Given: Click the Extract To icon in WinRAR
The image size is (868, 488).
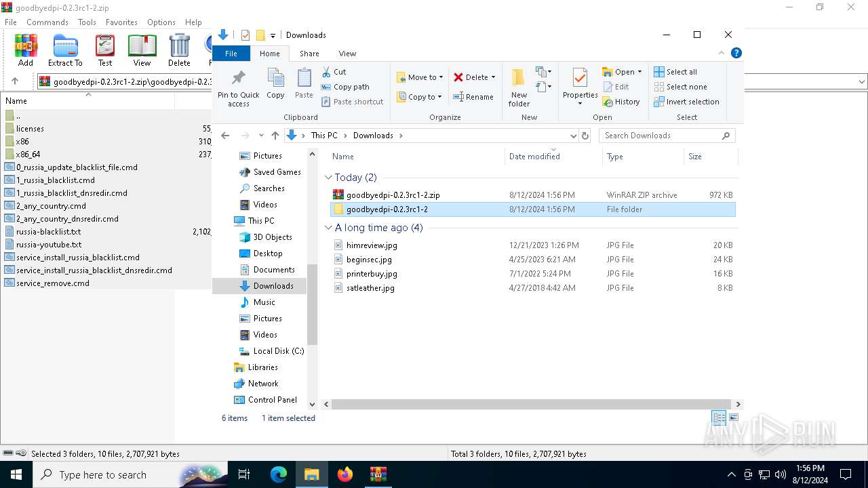Looking at the screenshot, I should (65, 51).
